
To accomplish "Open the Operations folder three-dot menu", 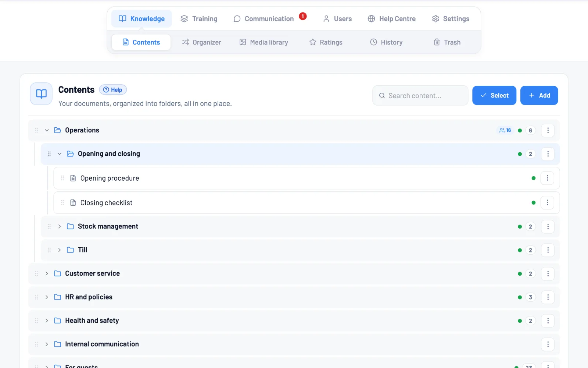I will 548,130.
